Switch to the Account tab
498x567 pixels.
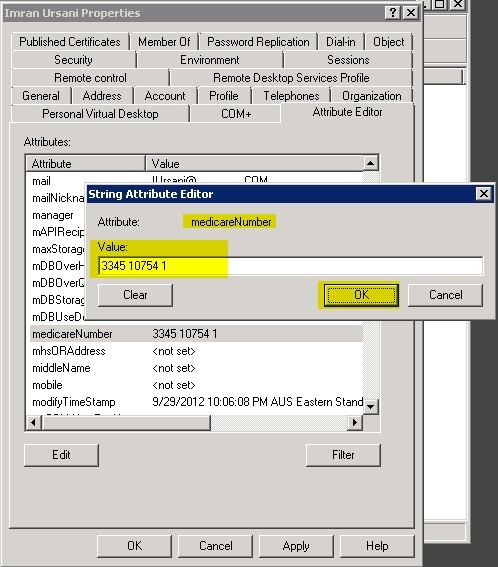click(165, 96)
